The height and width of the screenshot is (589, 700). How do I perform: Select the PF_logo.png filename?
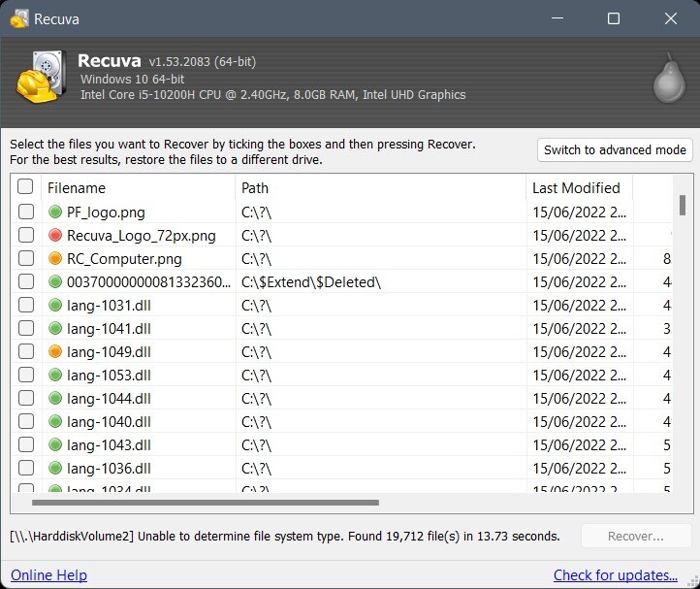[x=106, y=212]
